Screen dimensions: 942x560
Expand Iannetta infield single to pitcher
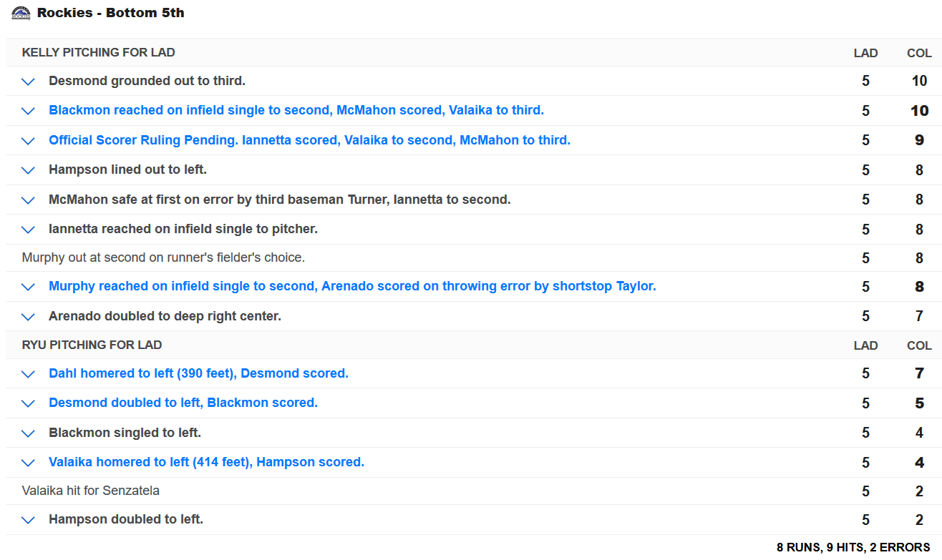(28, 230)
